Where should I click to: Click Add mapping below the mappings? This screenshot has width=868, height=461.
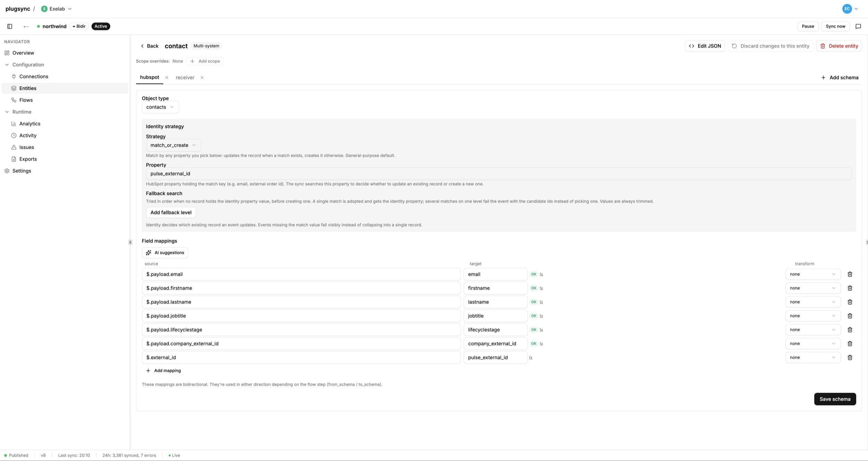click(x=163, y=371)
